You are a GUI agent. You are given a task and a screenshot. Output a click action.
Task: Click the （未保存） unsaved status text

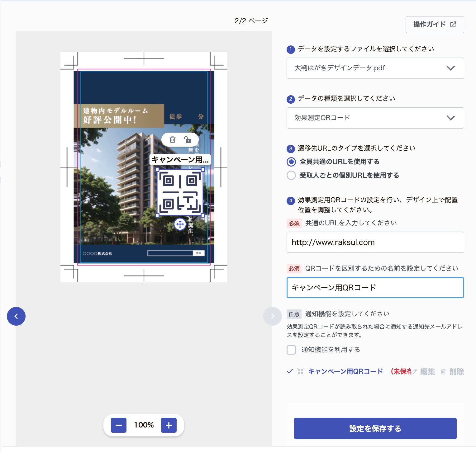click(x=401, y=371)
